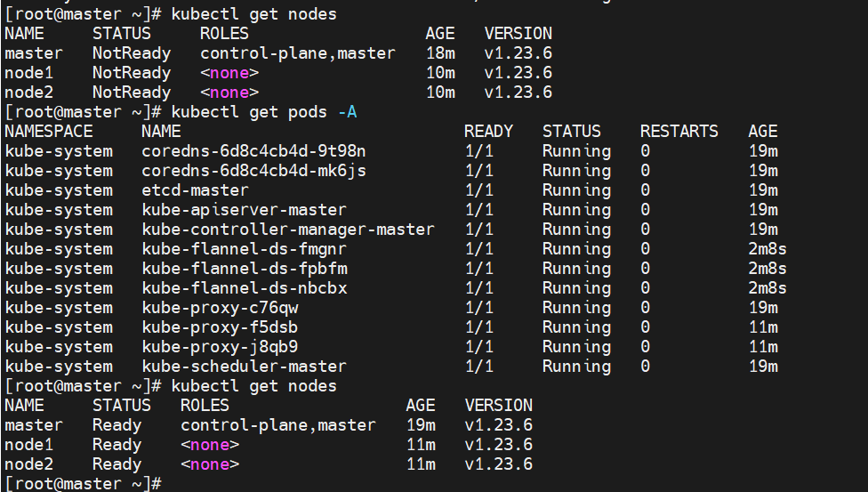
Task: Select the etcd-master pod name
Action: click(x=195, y=190)
